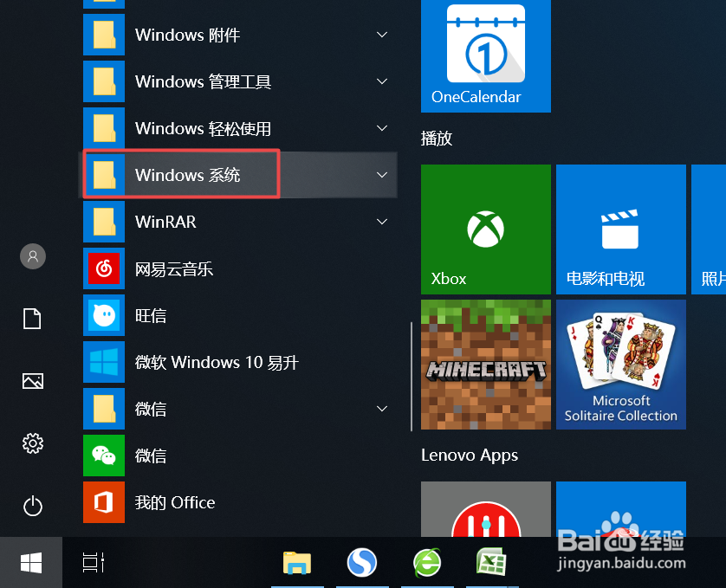Open File Explorer from the taskbar
The image size is (726, 588).
tap(297, 563)
